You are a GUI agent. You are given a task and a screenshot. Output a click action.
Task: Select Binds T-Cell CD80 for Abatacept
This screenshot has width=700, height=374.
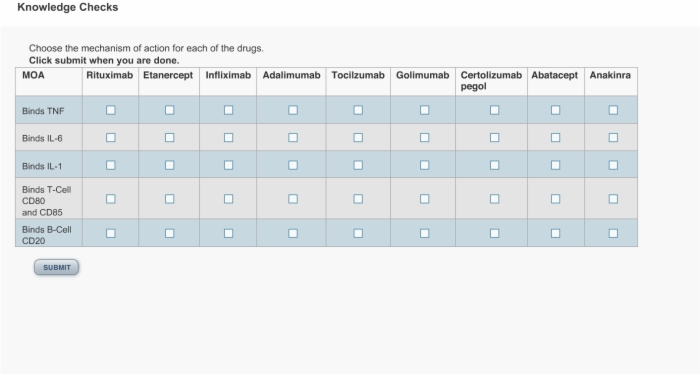pos(555,199)
